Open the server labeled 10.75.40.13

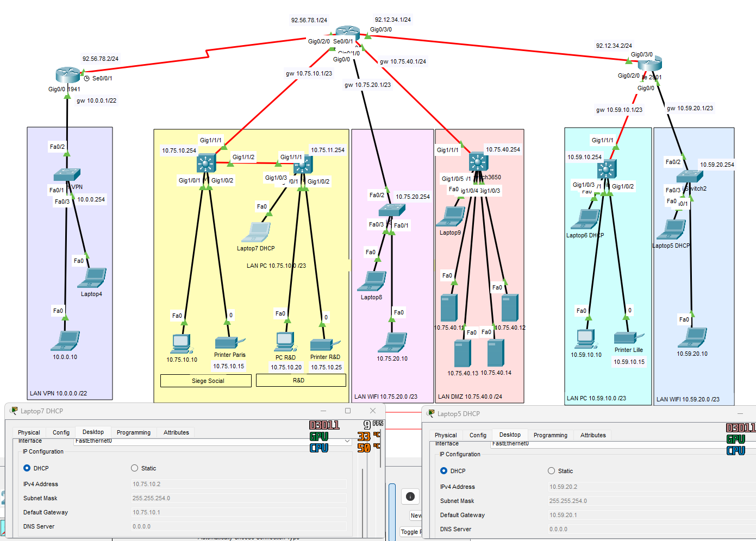(463, 354)
